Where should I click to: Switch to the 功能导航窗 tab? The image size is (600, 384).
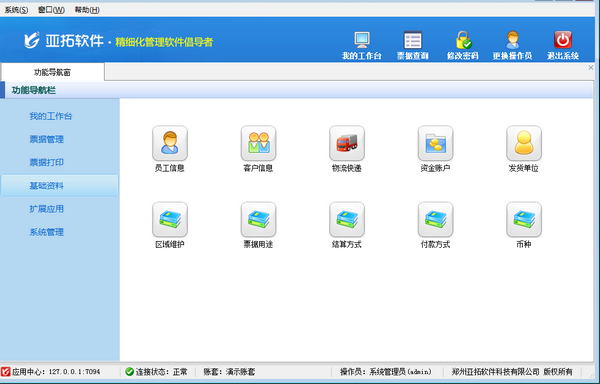pyautogui.click(x=52, y=72)
